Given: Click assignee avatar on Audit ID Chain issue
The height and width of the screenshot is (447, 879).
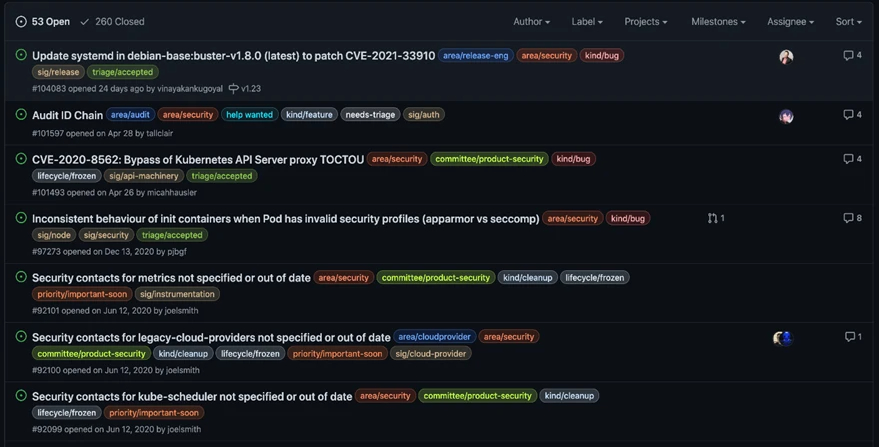Looking at the screenshot, I should click(786, 116).
